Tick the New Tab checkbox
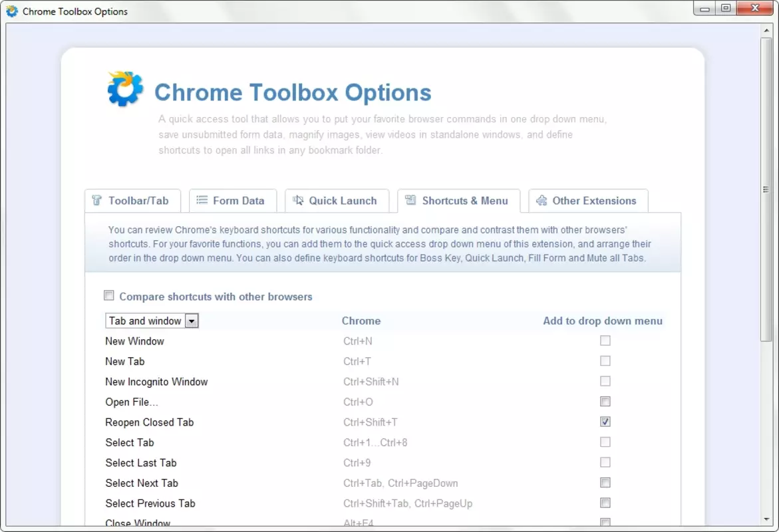 pos(605,361)
